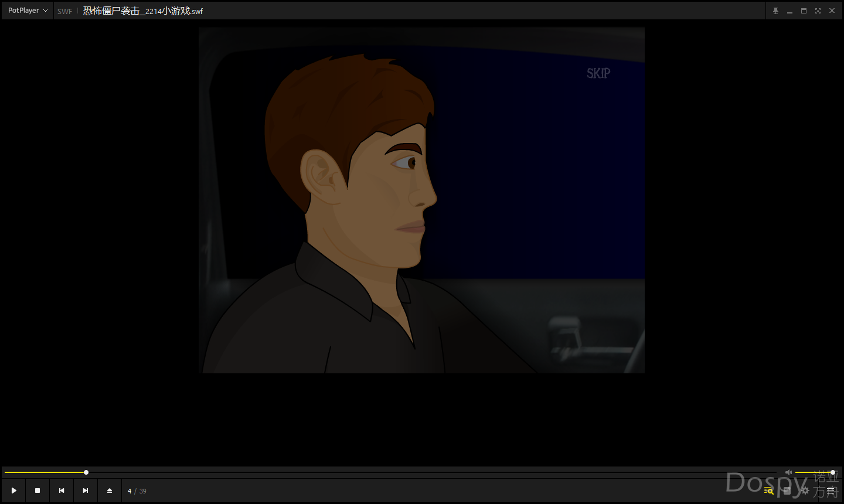Mute audio using the speaker icon

click(788, 472)
